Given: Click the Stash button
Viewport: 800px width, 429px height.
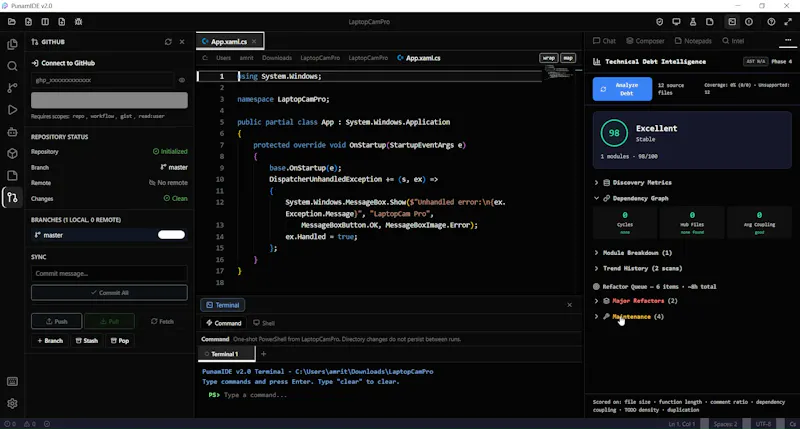Looking at the screenshot, I should click(x=87, y=341).
